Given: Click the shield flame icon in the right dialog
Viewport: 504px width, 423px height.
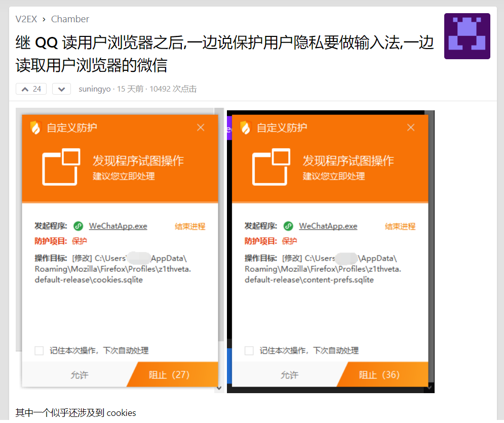Looking at the screenshot, I should [x=246, y=128].
